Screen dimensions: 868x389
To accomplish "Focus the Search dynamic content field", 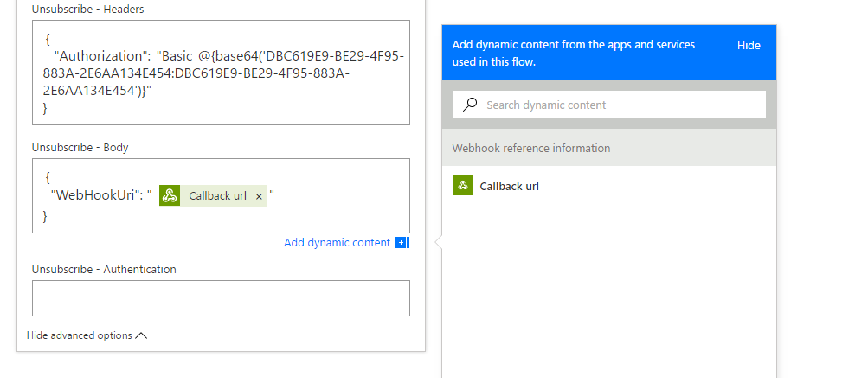I will (x=619, y=105).
